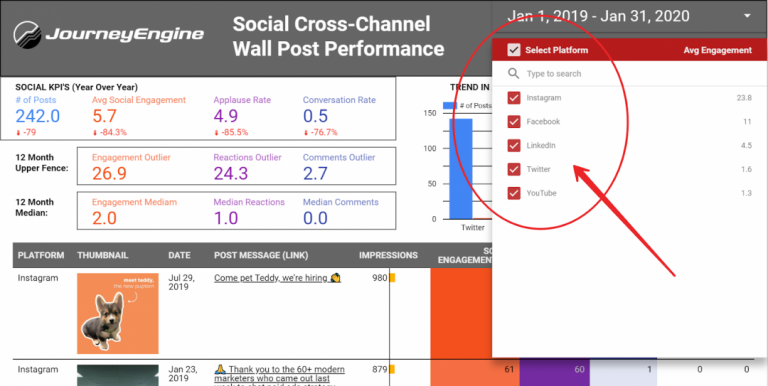Viewport: 768px width, 386px height.
Task: Click the orange engagement bar in the Jul 29 row
Action: [461, 314]
